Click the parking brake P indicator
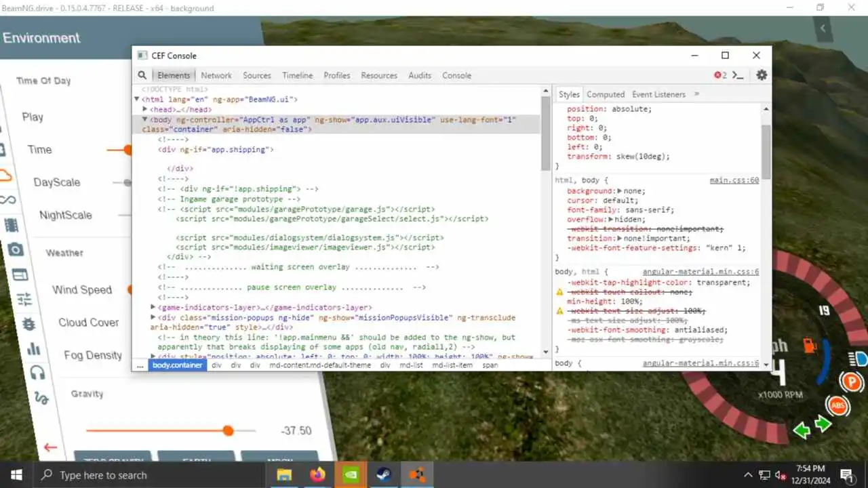 coord(850,382)
